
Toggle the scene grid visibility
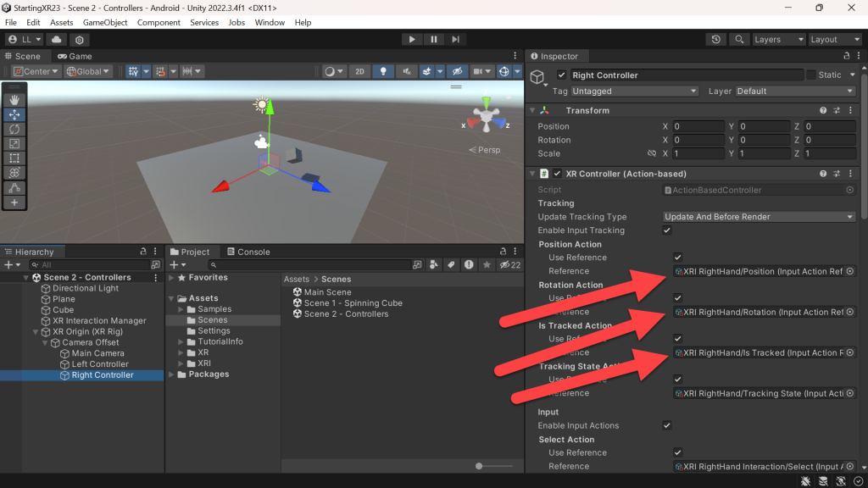click(133, 71)
